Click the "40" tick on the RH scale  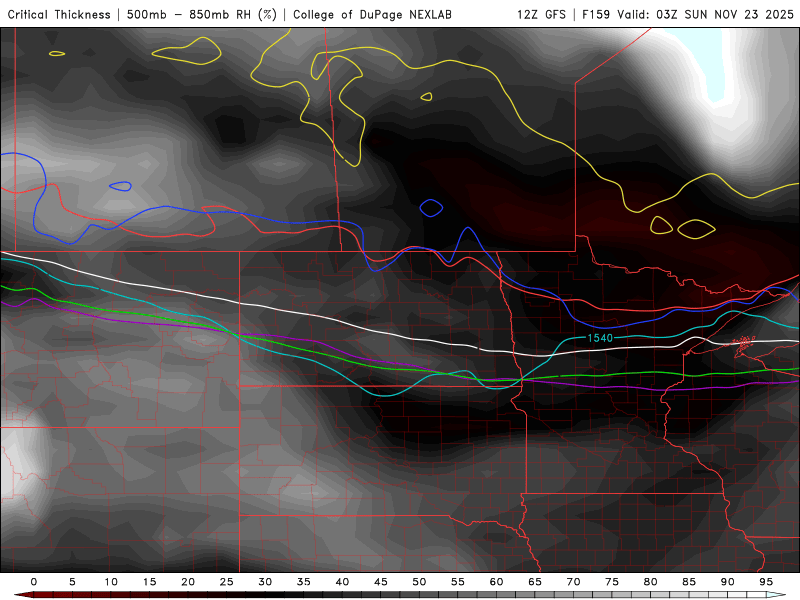(x=342, y=582)
